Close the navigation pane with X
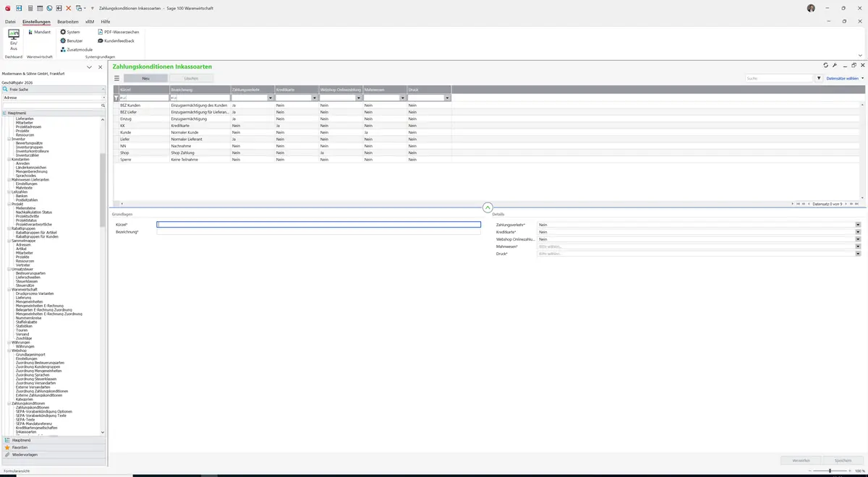The width and height of the screenshot is (868, 477). [x=101, y=67]
